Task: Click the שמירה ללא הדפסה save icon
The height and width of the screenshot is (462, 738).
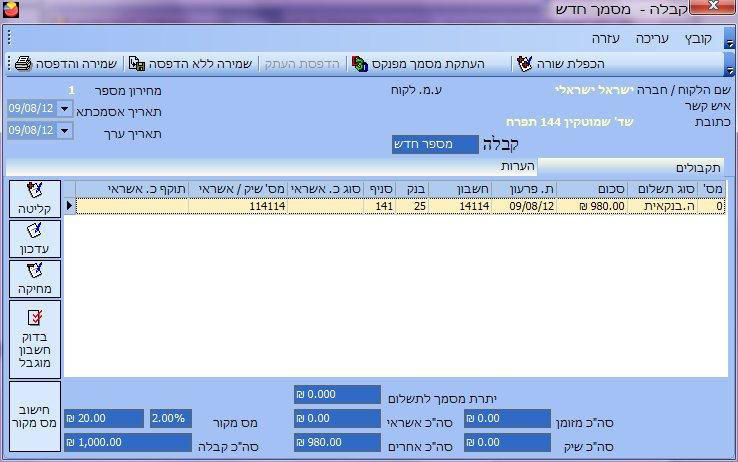Action: 137,64
